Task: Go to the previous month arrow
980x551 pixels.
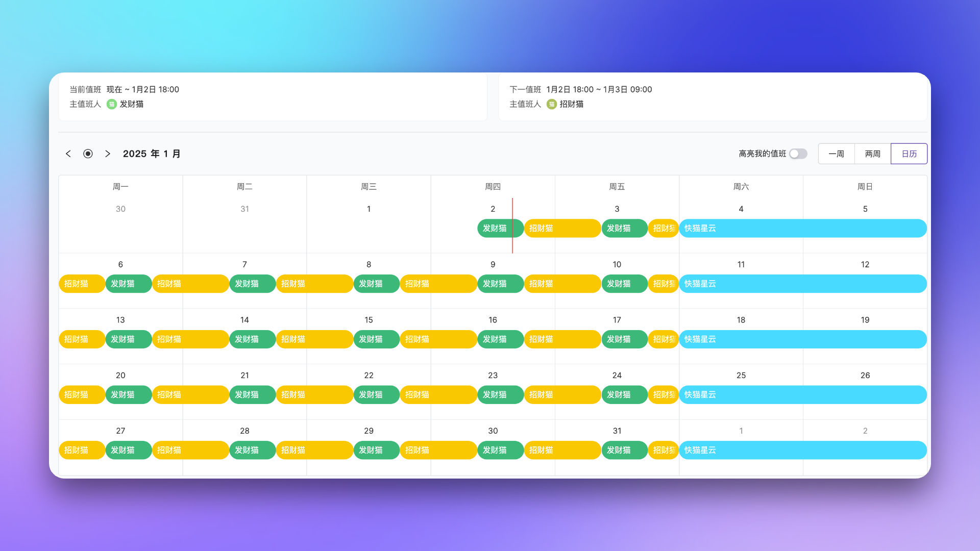Action: (x=68, y=154)
